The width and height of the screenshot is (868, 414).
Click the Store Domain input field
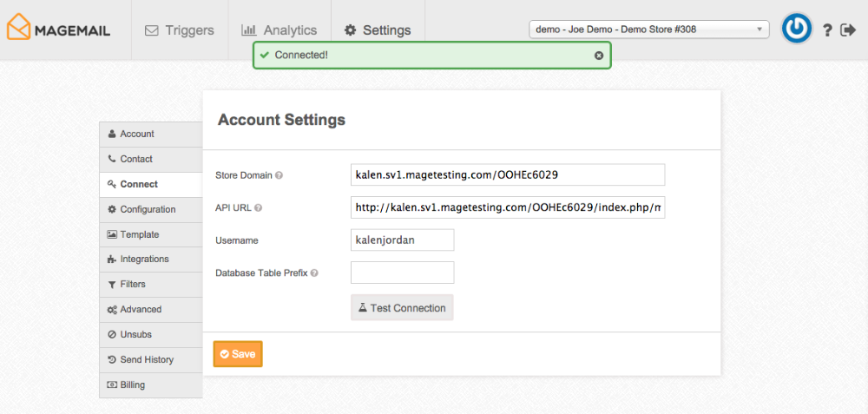click(x=507, y=174)
